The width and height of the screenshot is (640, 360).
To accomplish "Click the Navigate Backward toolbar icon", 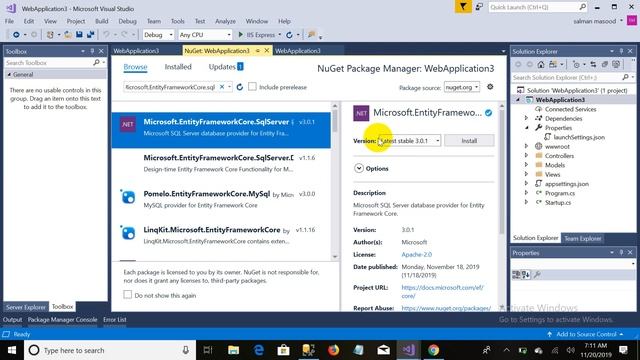I will coord(16,35).
